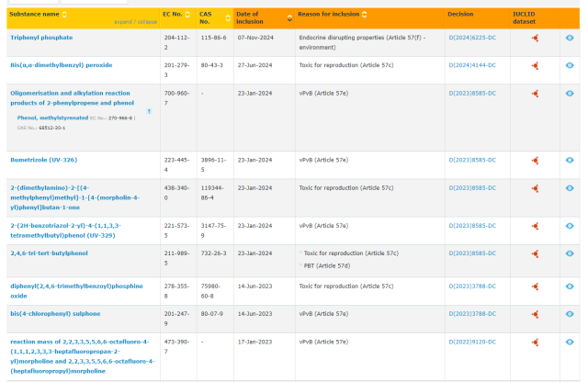Open decision D(2023)3788-DC for diphenyl phosphine oxide
This screenshot has width=588, height=382.
472,286
